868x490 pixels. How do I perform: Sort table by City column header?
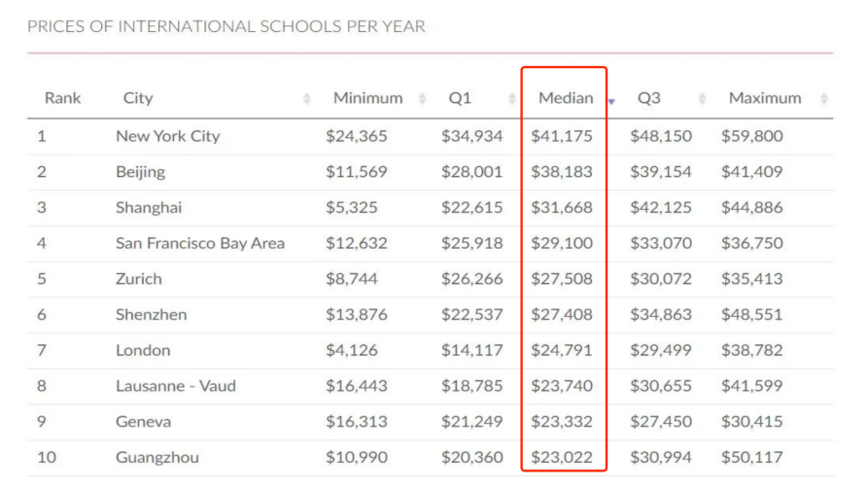coord(138,98)
